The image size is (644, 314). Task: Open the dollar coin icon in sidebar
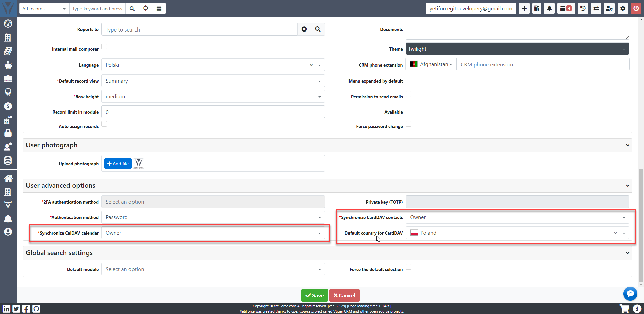pyautogui.click(x=8, y=106)
